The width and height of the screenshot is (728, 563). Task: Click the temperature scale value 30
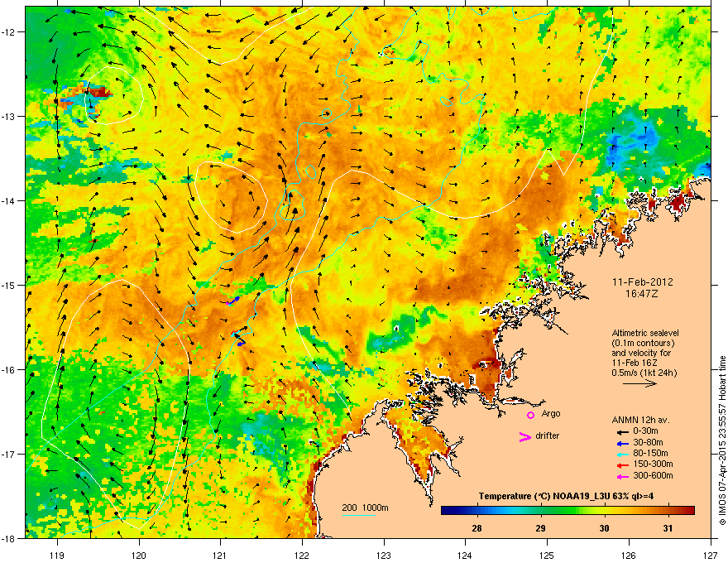[604, 528]
